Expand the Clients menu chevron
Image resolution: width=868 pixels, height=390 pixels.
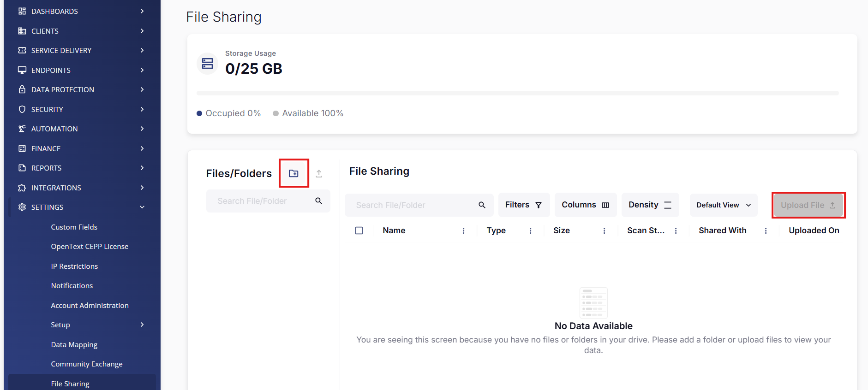pyautogui.click(x=142, y=31)
